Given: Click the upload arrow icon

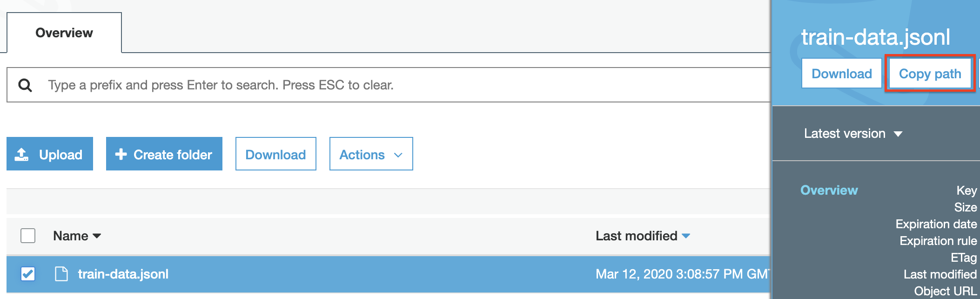Looking at the screenshot, I should [x=22, y=154].
